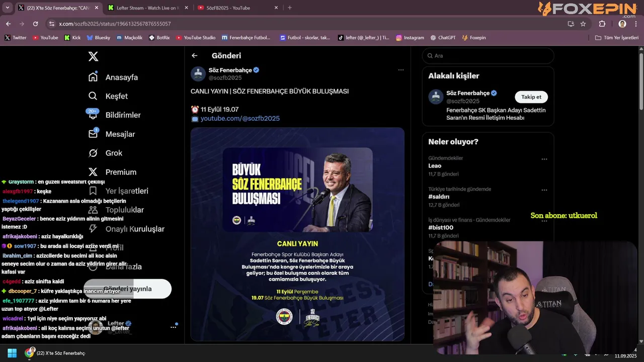Open the Leao trending topic
Screen dimensions: 644x362
tap(435, 166)
